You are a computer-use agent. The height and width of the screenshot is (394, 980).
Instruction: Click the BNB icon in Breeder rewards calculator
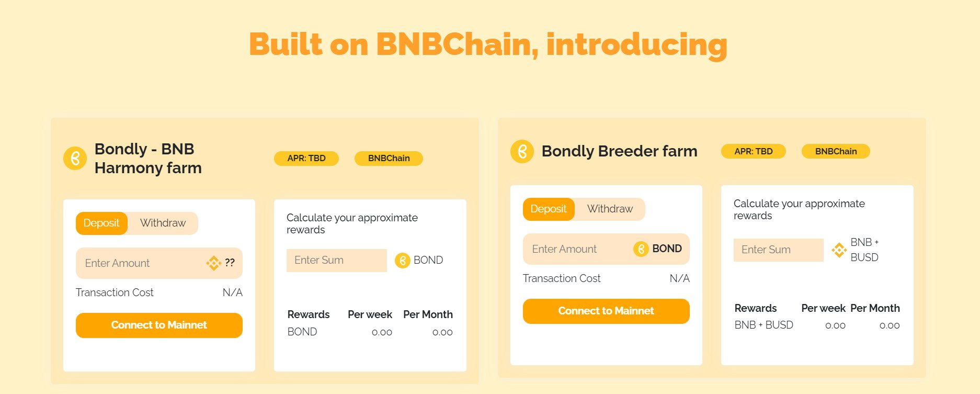point(839,250)
